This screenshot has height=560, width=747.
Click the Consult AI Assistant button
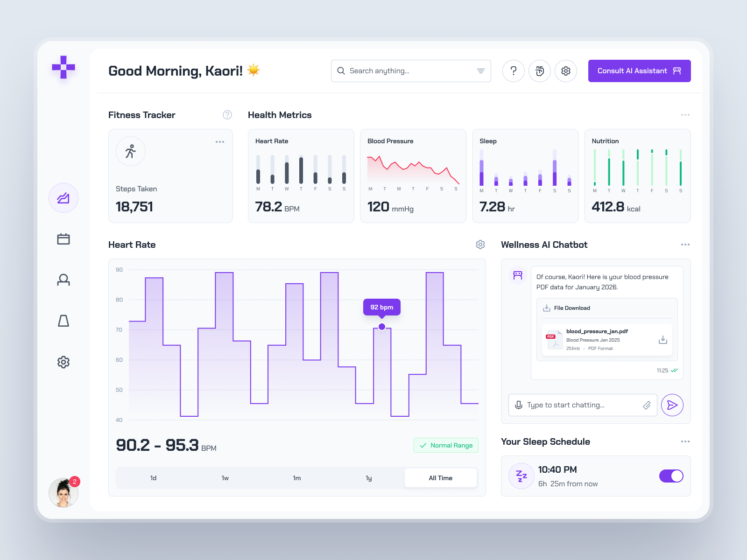[x=639, y=71]
